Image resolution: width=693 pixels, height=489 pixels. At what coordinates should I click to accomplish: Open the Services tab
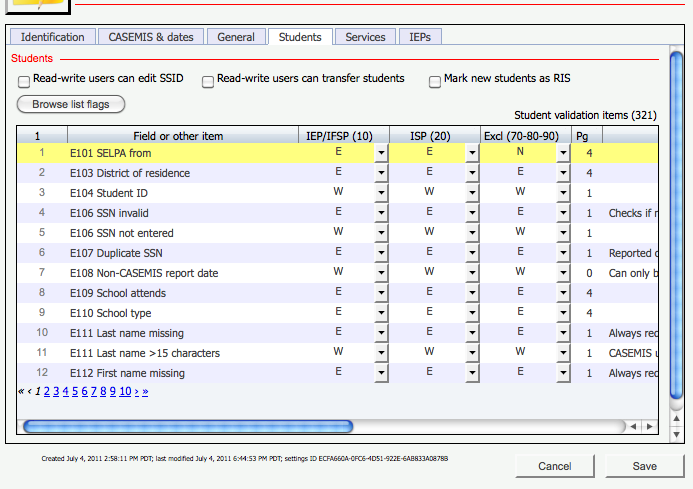click(x=365, y=37)
